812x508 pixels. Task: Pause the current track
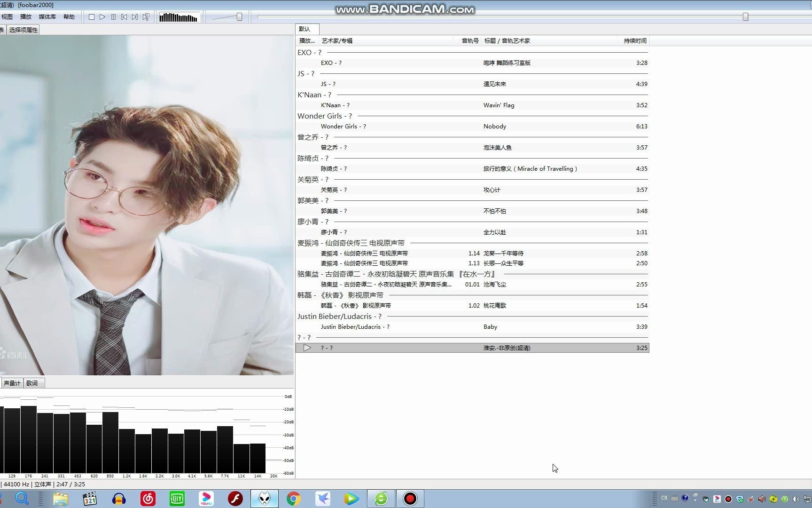(113, 17)
